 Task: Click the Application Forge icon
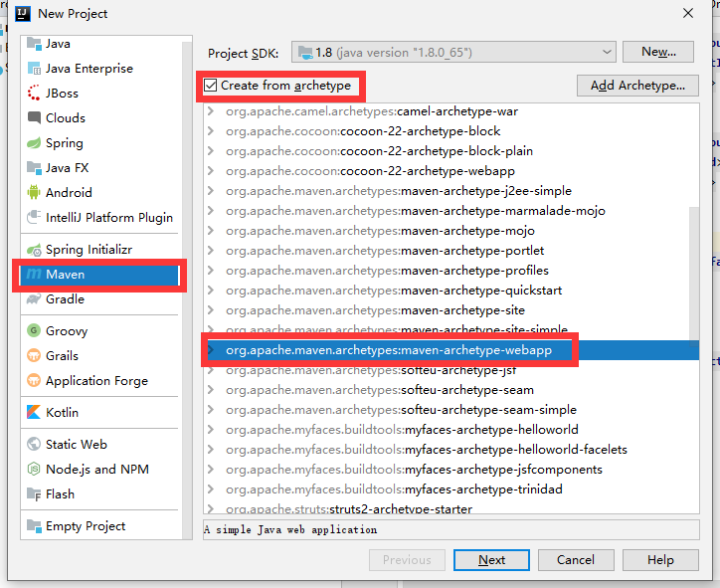34,380
